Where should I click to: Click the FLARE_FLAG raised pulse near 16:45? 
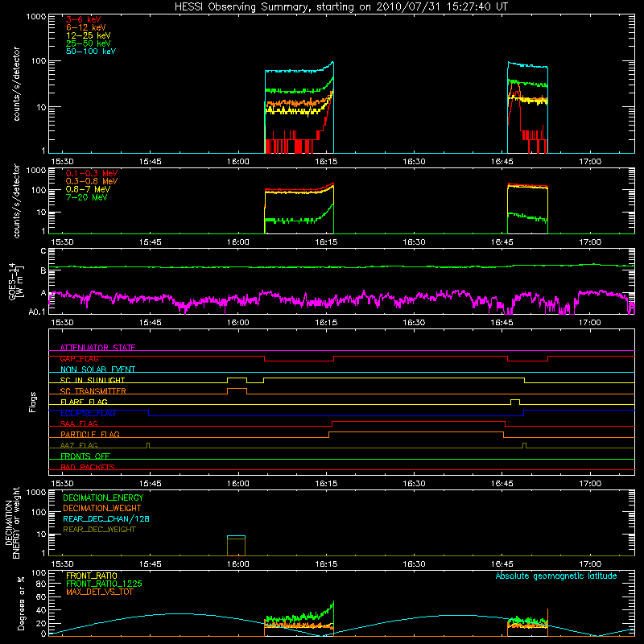(515, 400)
